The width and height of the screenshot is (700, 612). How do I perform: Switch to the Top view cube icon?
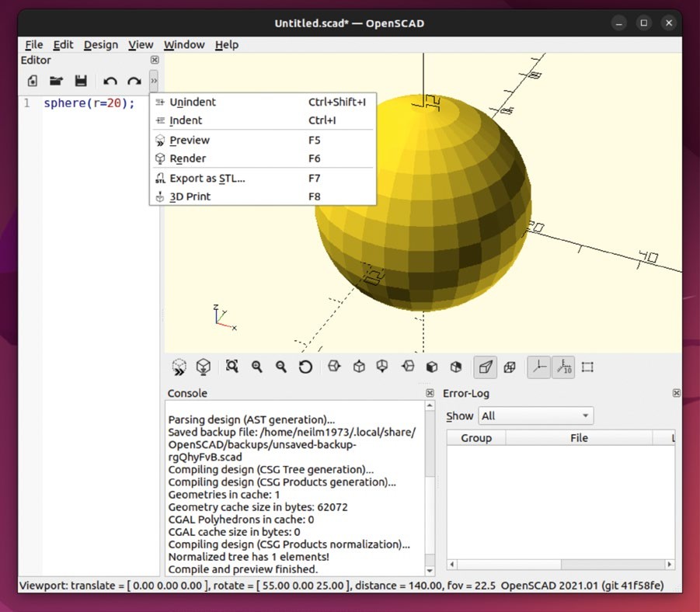coord(359,367)
